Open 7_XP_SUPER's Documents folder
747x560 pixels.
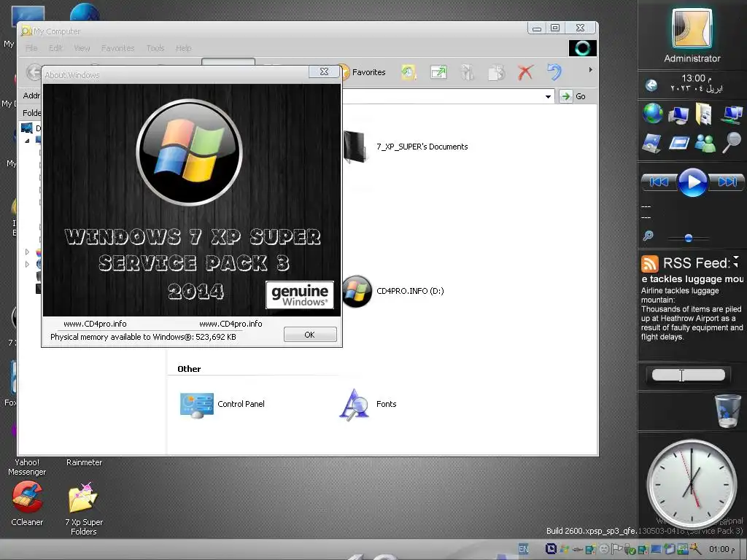405,147
